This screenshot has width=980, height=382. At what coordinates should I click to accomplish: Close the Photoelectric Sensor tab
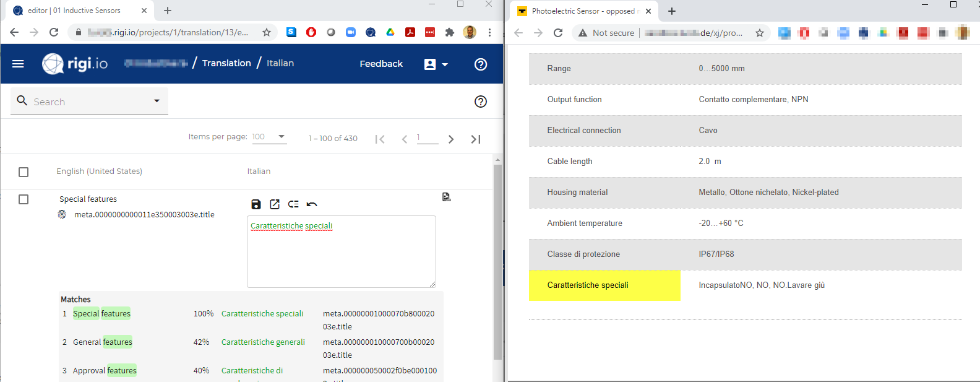pos(648,11)
